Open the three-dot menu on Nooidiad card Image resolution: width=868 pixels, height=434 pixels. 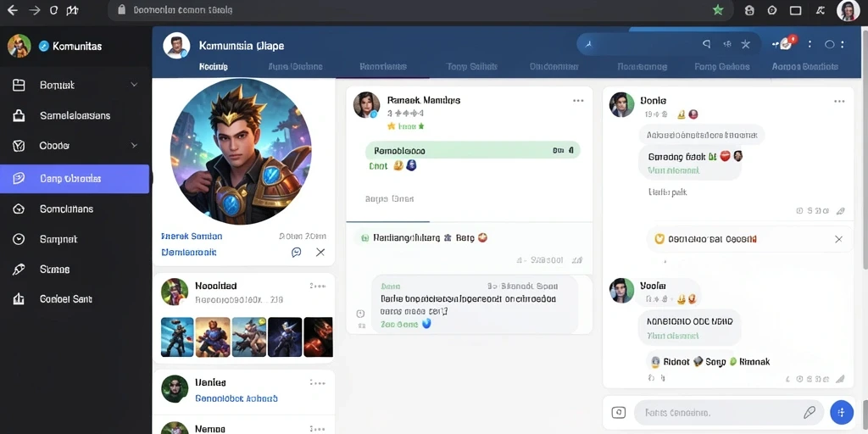coord(318,287)
